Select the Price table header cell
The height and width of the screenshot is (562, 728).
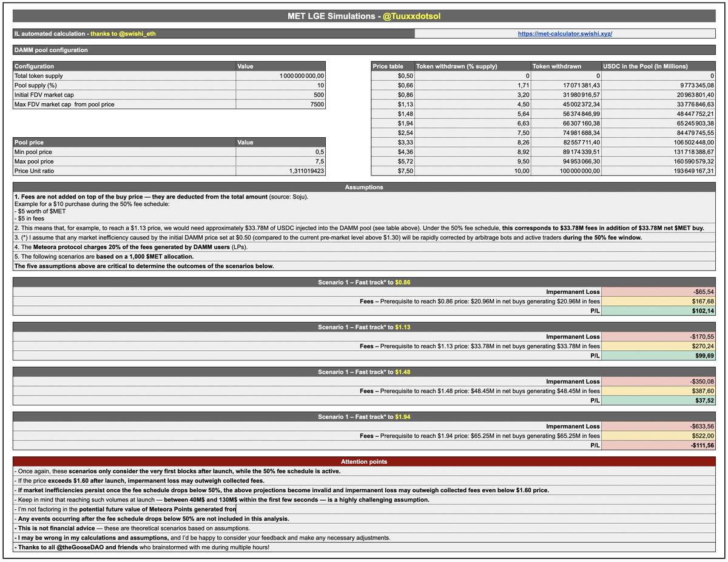pos(393,66)
